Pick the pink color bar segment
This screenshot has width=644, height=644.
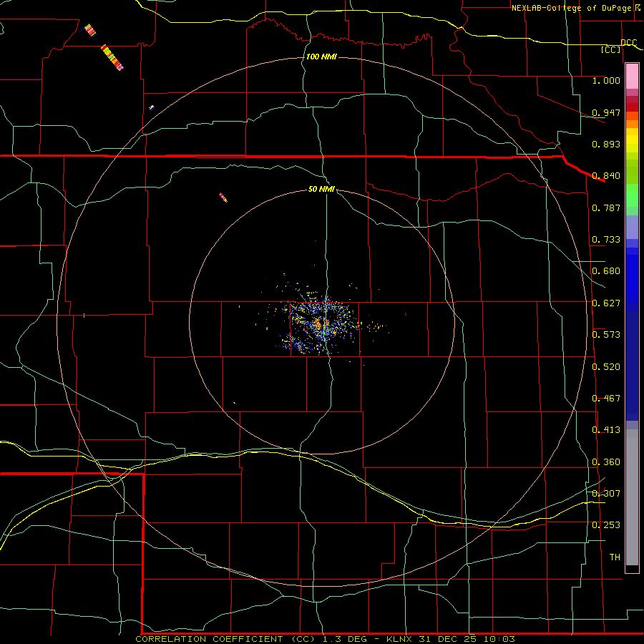(632, 77)
